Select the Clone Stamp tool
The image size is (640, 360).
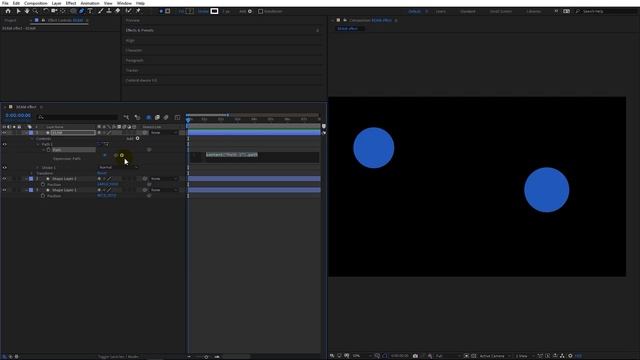pyautogui.click(x=109, y=11)
